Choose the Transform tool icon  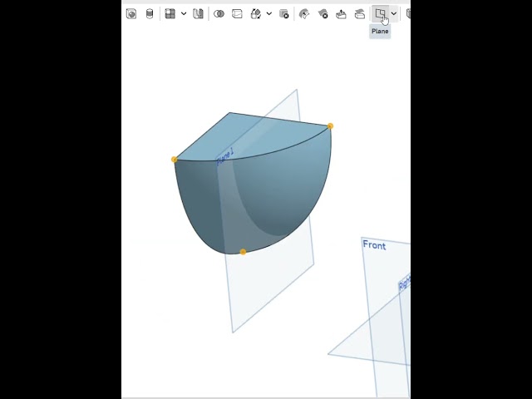pos(255,14)
